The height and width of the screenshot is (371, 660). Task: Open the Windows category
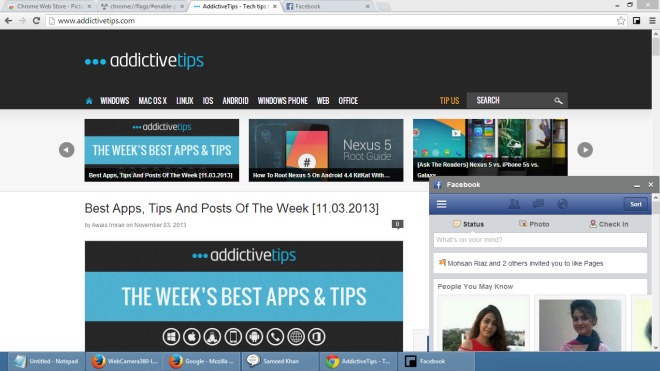(114, 101)
